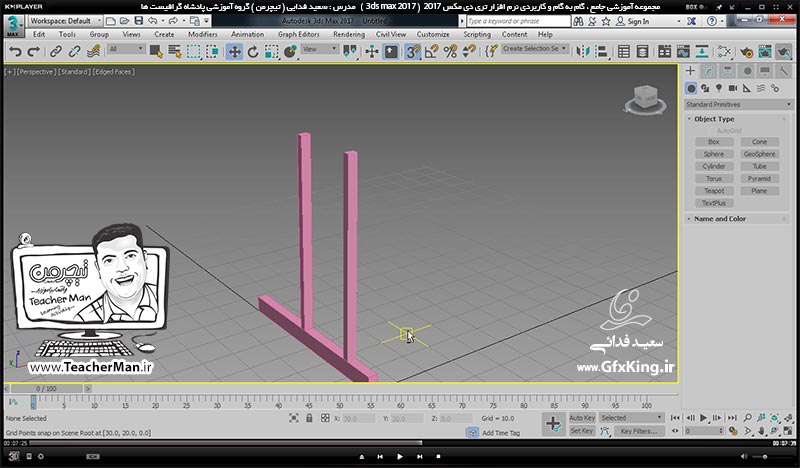Image resolution: width=800 pixels, height=468 pixels.
Task: Toggle Isolate Selection icon in status bar
Action: 293,418
